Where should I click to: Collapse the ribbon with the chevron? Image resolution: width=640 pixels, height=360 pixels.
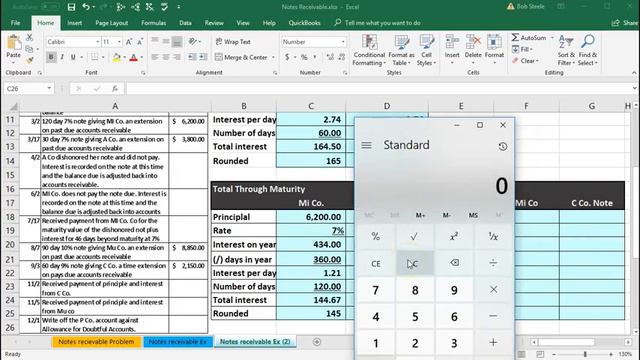click(634, 73)
